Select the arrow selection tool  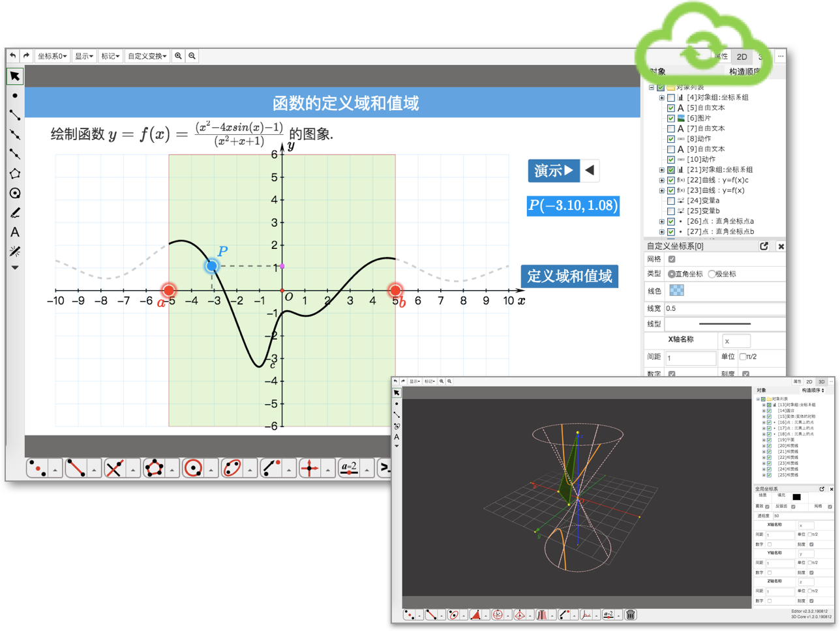click(x=14, y=76)
